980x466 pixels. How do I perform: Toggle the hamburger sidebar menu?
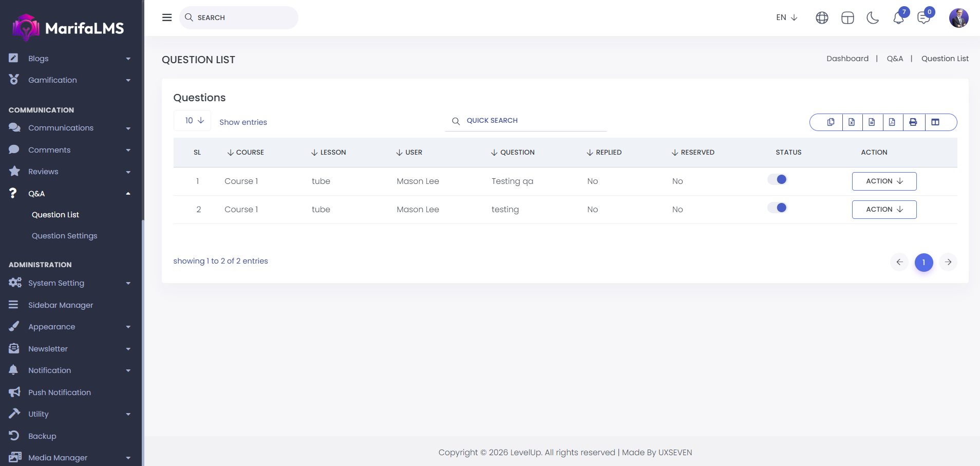[x=167, y=17]
